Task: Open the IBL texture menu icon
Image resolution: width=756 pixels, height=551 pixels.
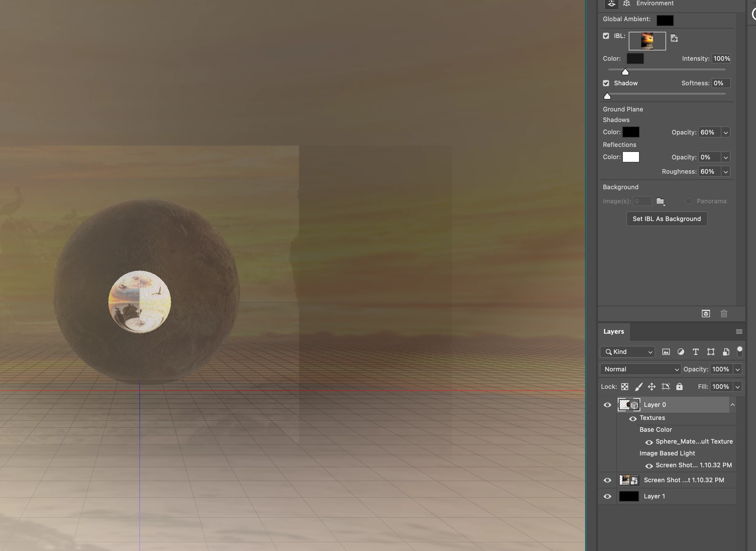Action: pyautogui.click(x=674, y=38)
